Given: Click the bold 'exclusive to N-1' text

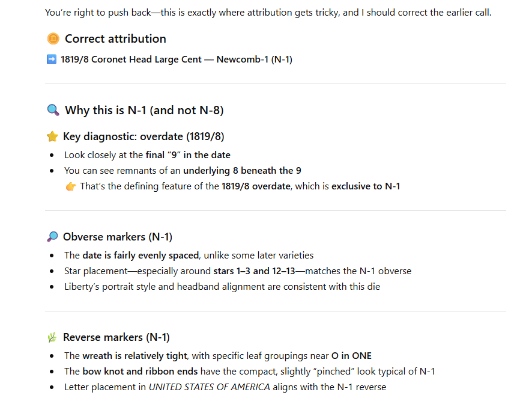Looking at the screenshot, I should point(366,186).
